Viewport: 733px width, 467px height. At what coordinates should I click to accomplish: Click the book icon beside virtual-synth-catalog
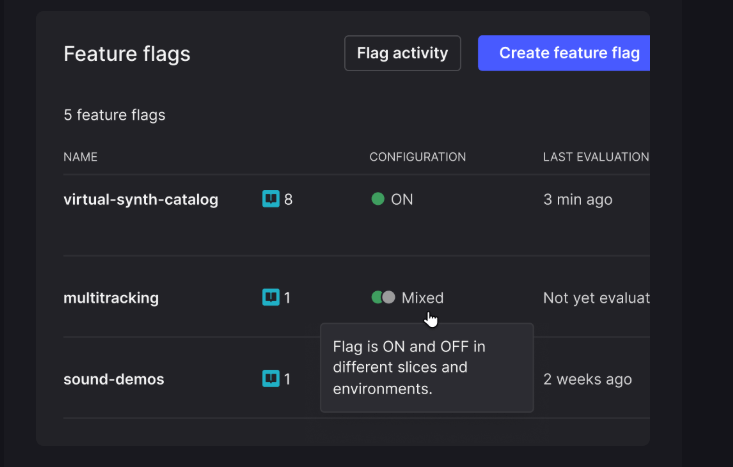tap(270, 199)
